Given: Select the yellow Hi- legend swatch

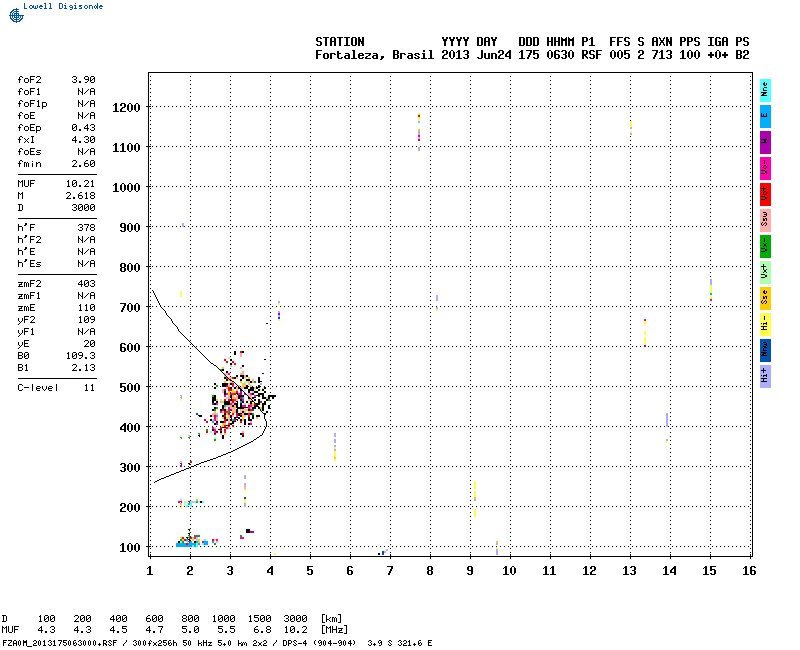Looking at the screenshot, I should [x=765, y=324].
